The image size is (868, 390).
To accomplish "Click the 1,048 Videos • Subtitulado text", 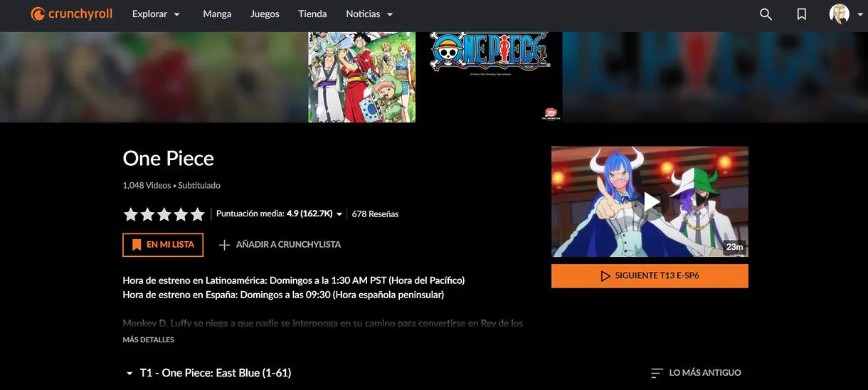I will point(171,185).
